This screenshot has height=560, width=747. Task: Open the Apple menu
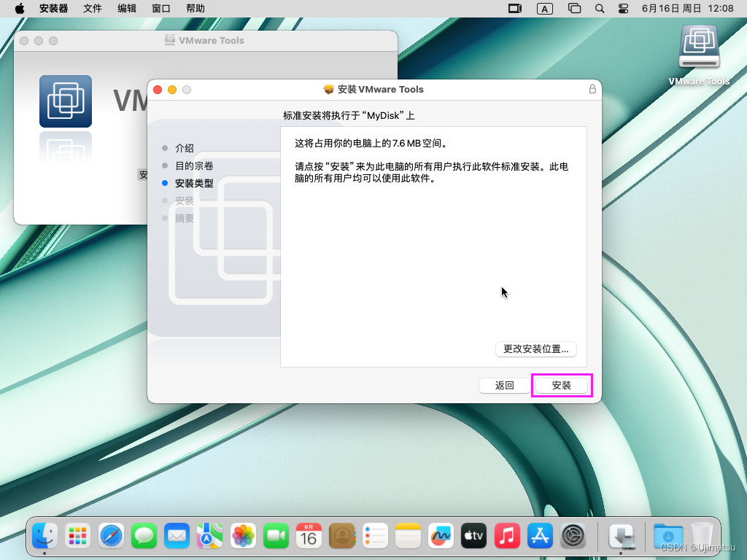(20, 9)
